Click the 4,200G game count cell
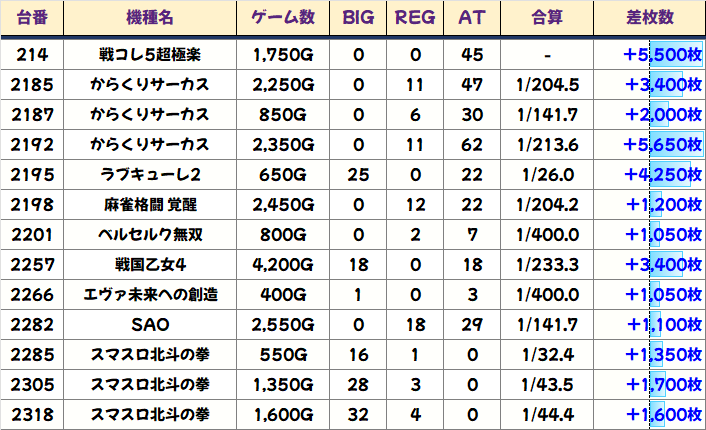Image resolution: width=706 pixels, height=430 pixels. click(283, 265)
